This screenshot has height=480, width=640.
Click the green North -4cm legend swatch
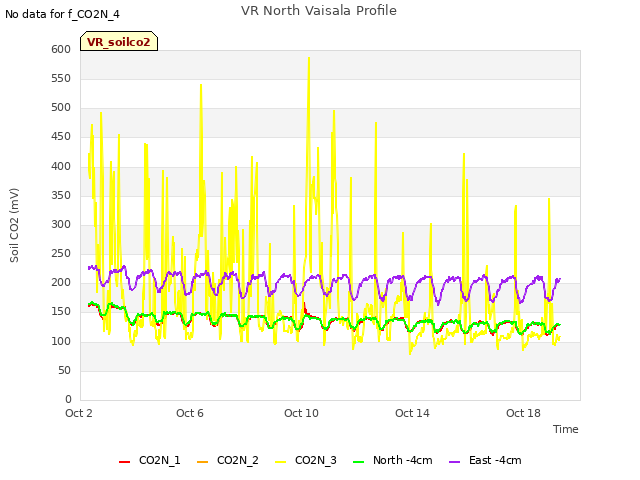tap(358, 462)
